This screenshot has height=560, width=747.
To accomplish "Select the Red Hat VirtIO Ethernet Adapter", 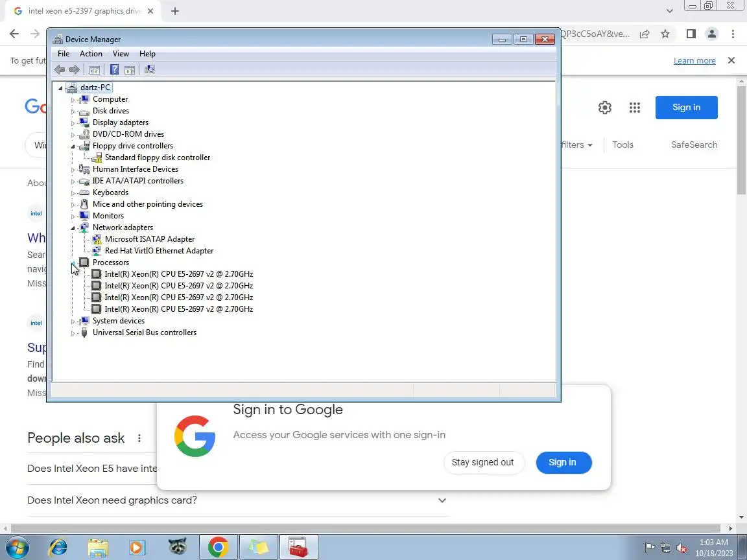I will pos(159,250).
